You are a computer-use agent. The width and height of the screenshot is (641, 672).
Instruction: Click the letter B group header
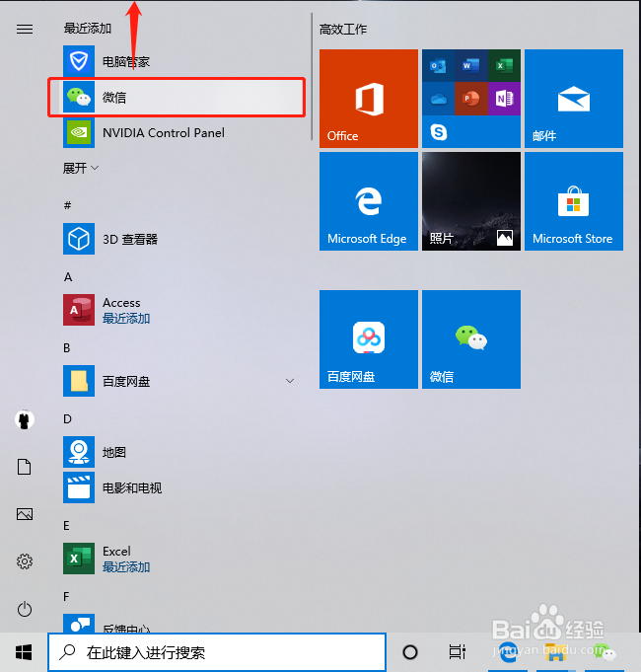click(x=67, y=348)
